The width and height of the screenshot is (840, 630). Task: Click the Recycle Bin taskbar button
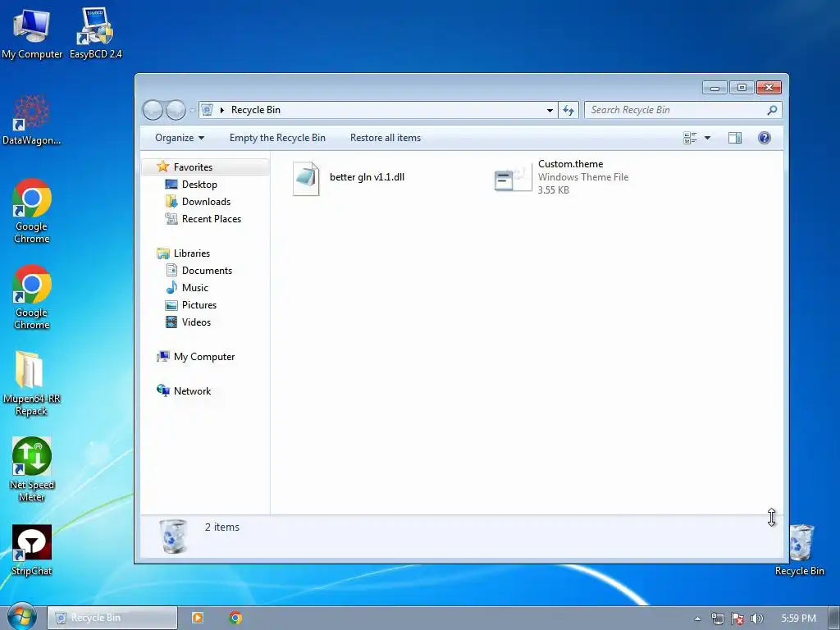pyautogui.click(x=112, y=618)
